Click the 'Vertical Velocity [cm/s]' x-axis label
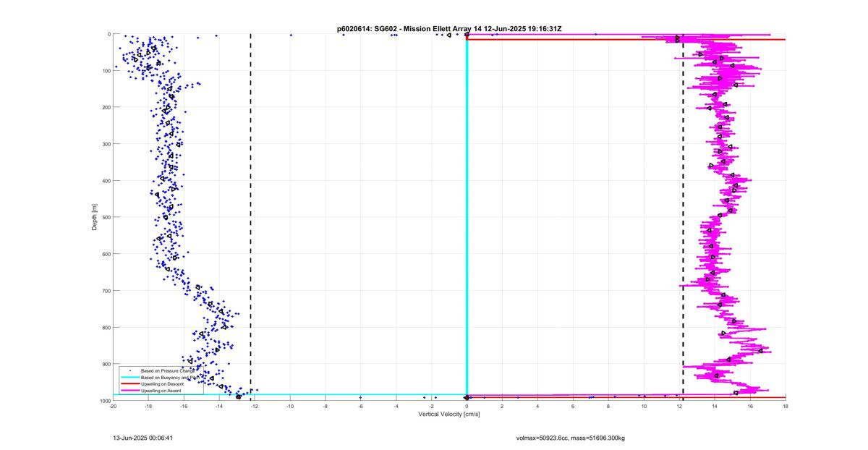868x450 pixels. tap(449, 414)
